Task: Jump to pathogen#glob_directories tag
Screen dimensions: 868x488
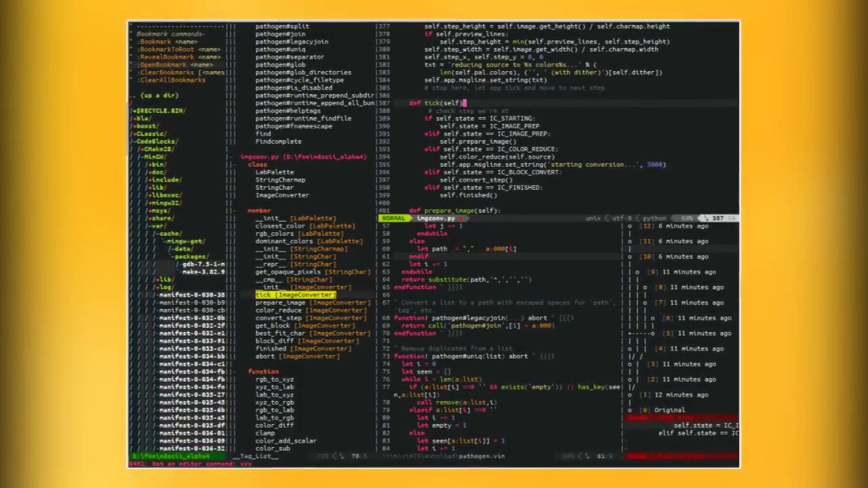Action: click(303, 73)
